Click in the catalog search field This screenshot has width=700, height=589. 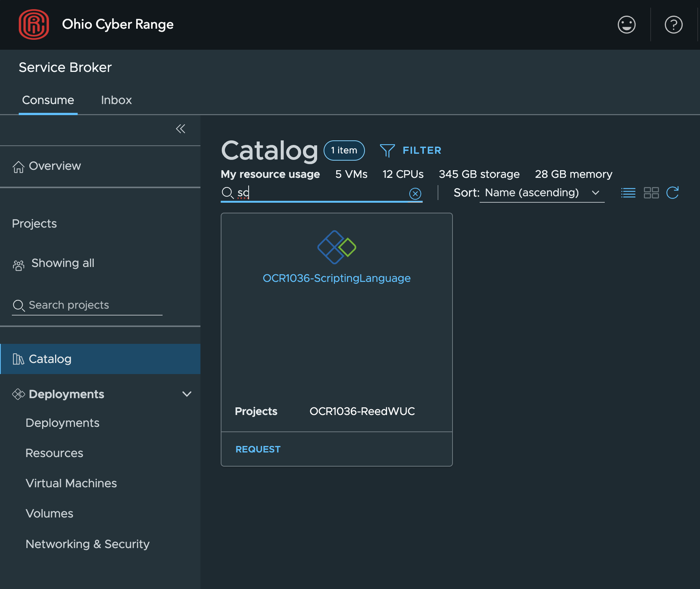[x=322, y=193]
